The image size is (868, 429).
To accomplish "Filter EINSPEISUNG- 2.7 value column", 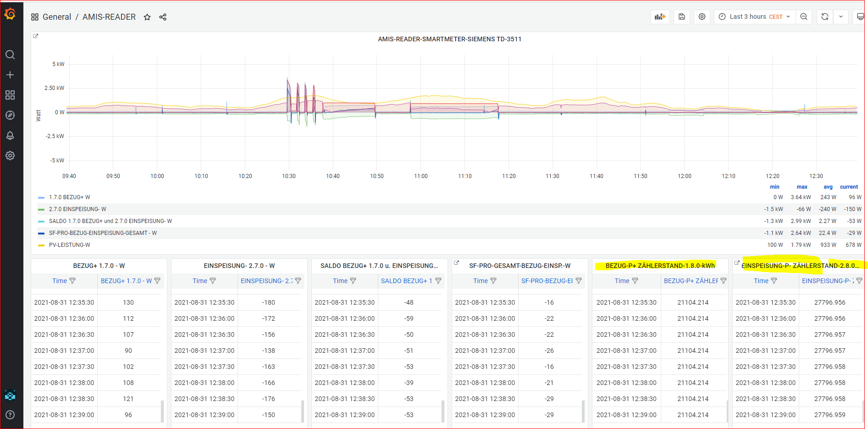I will (x=298, y=281).
